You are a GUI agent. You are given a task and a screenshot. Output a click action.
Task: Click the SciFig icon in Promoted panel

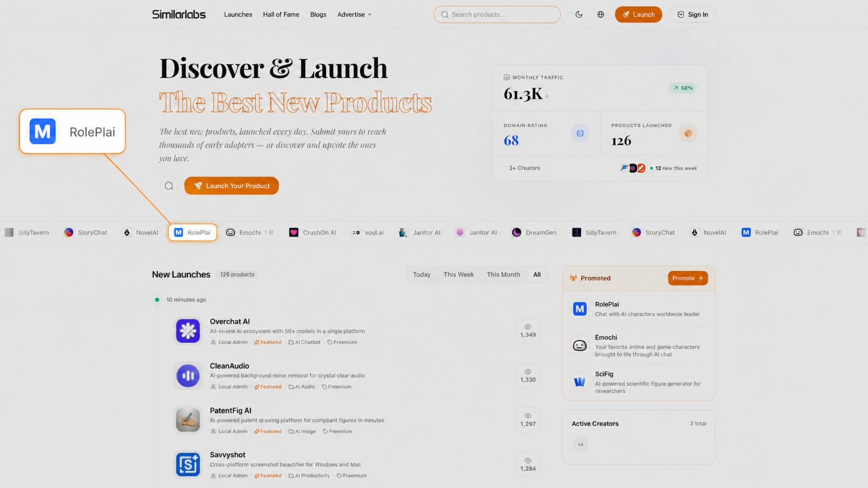coord(580,382)
